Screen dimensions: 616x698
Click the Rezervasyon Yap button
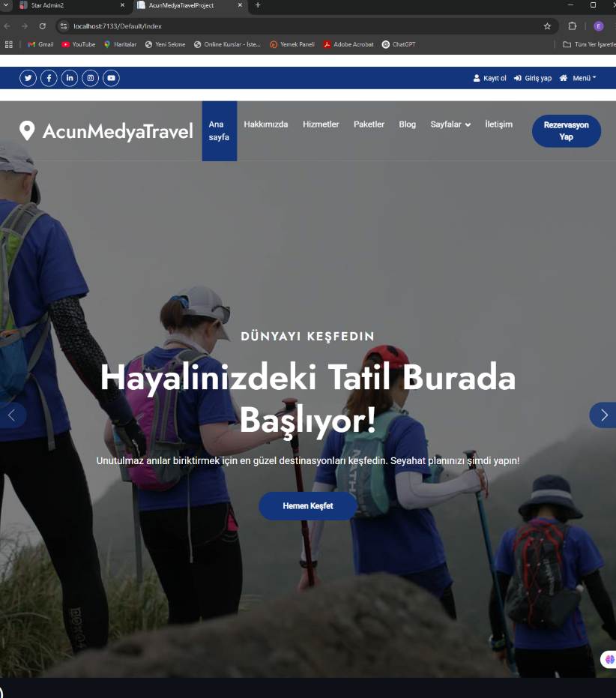click(566, 131)
